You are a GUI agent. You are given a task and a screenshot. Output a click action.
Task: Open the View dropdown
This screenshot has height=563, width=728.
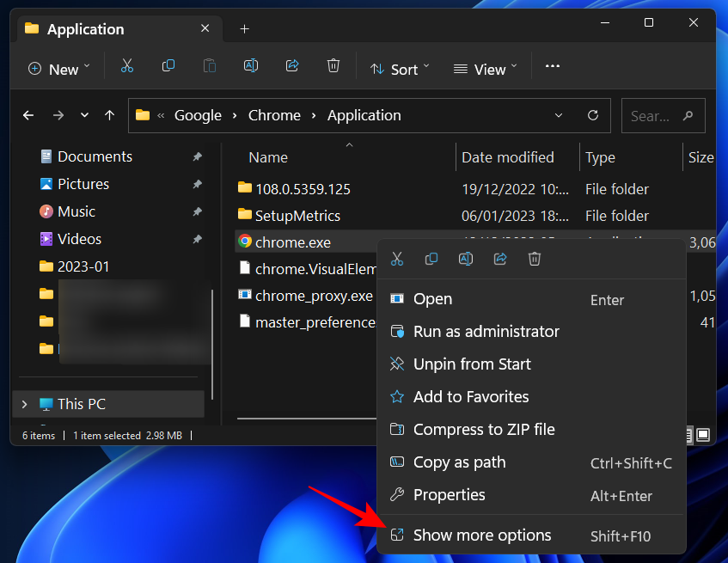tap(483, 69)
